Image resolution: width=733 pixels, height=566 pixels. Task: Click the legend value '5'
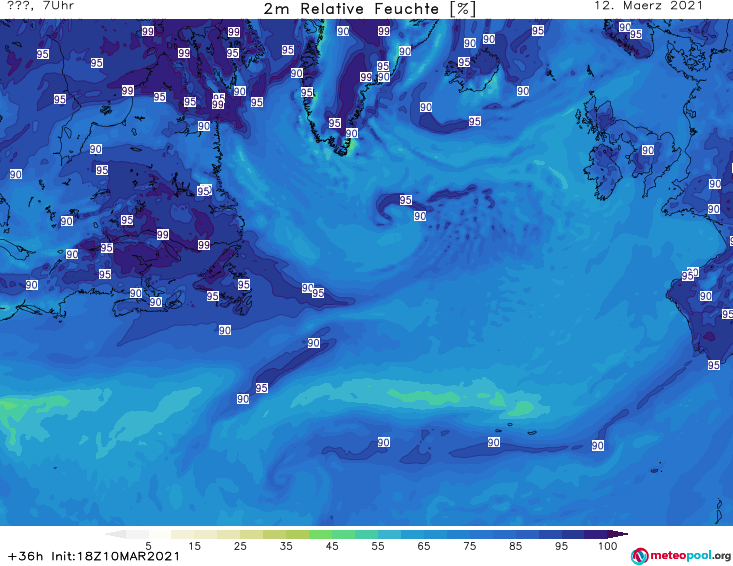click(x=148, y=546)
